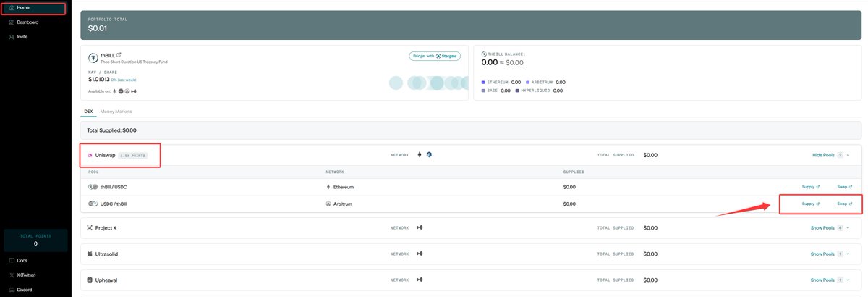Click the Docs book icon
The height and width of the screenshot is (297, 868).
click(x=12, y=260)
